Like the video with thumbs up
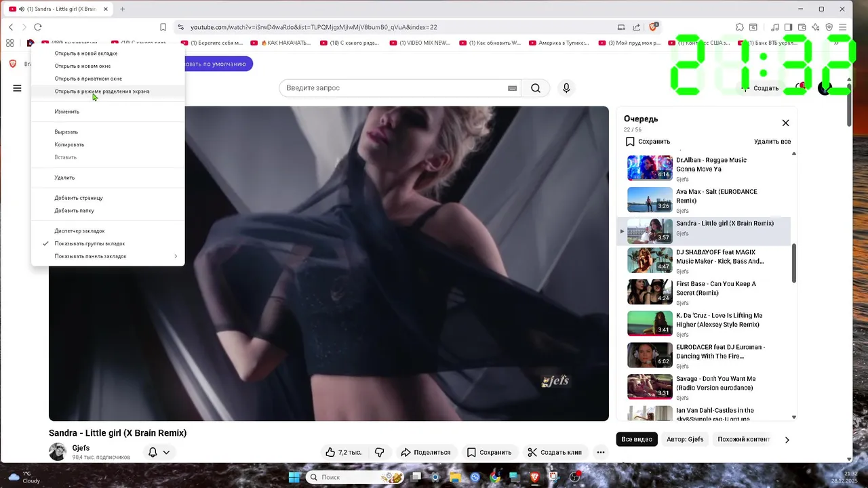868x488 pixels. [x=343, y=452]
